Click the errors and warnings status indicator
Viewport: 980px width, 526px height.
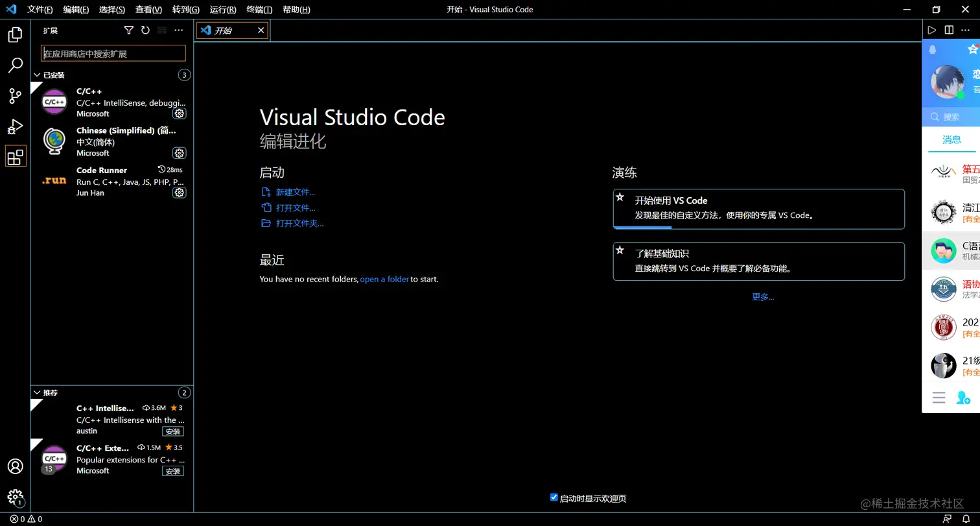[26, 520]
